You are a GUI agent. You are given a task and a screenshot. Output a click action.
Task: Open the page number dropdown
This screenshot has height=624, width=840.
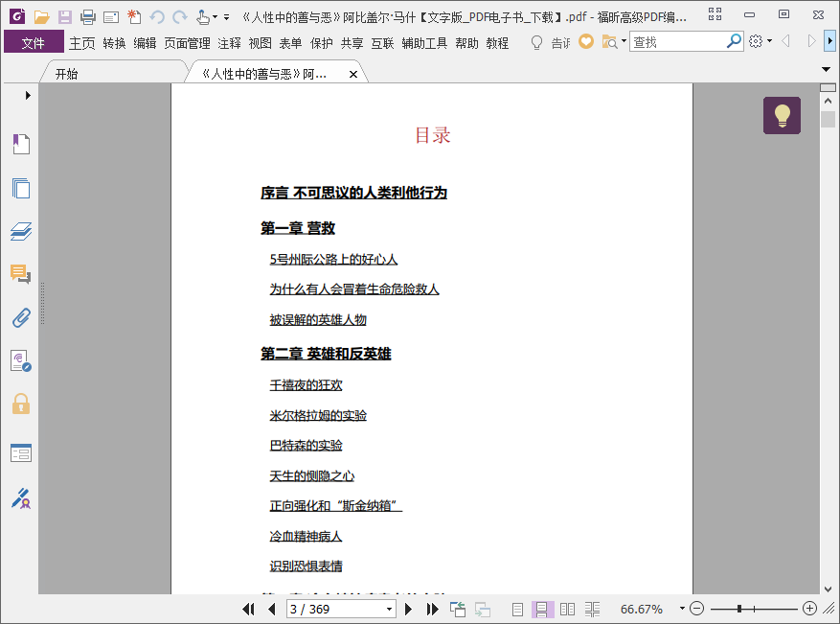click(x=390, y=610)
